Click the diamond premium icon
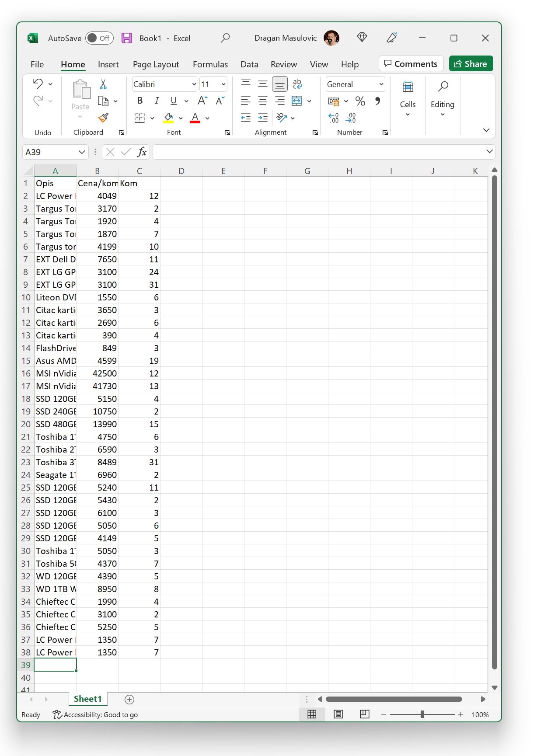This screenshot has width=537, height=756. [362, 38]
